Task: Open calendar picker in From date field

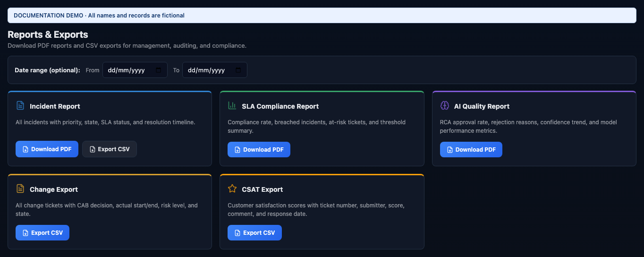Action: coord(158,70)
